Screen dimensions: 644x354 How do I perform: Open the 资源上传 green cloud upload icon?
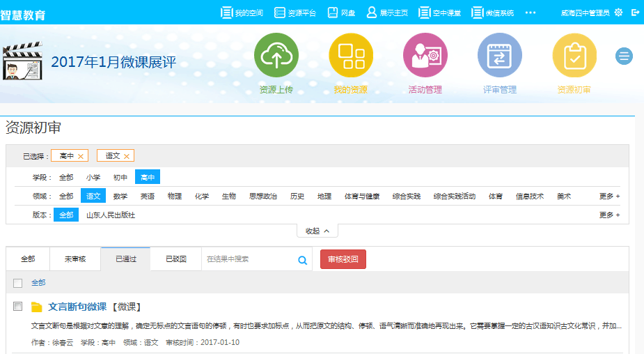click(x=276, y=56)
